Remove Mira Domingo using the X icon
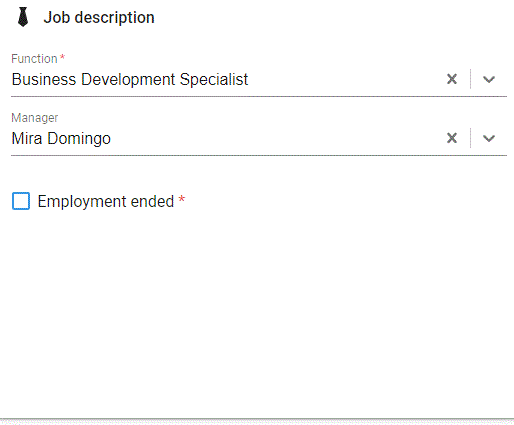514x425 pixels. point(452,138)
